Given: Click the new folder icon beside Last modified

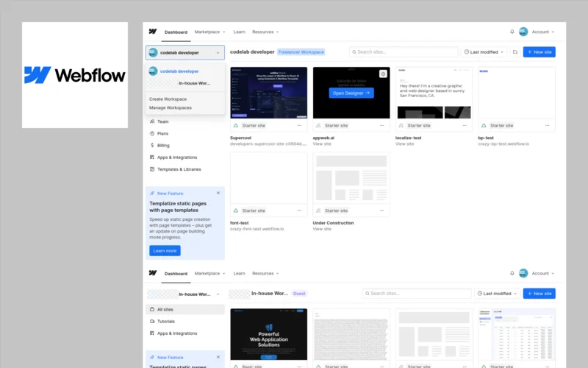Looking at the screenshot, I should coord(515,52).
